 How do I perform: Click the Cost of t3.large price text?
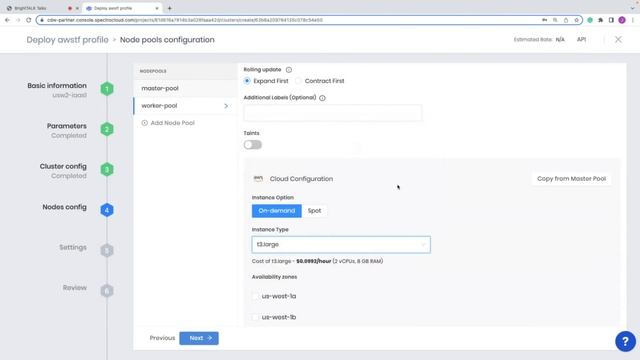pyautogui.click(x=317, y=261)
